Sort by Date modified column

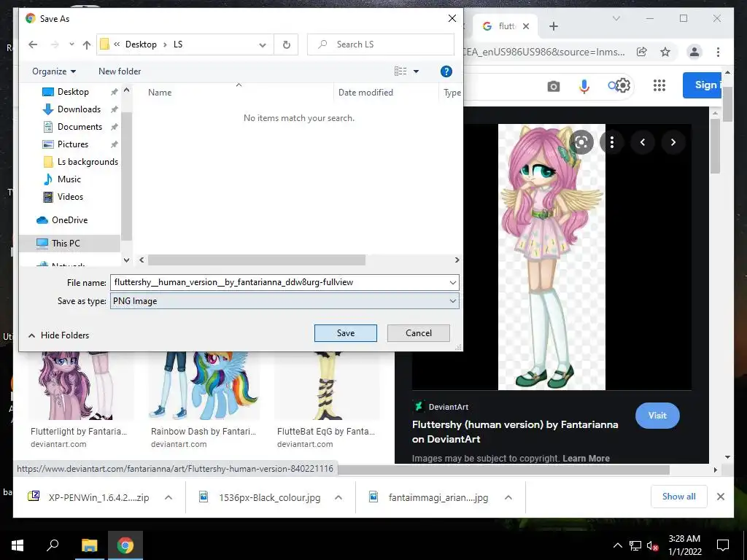365,93
